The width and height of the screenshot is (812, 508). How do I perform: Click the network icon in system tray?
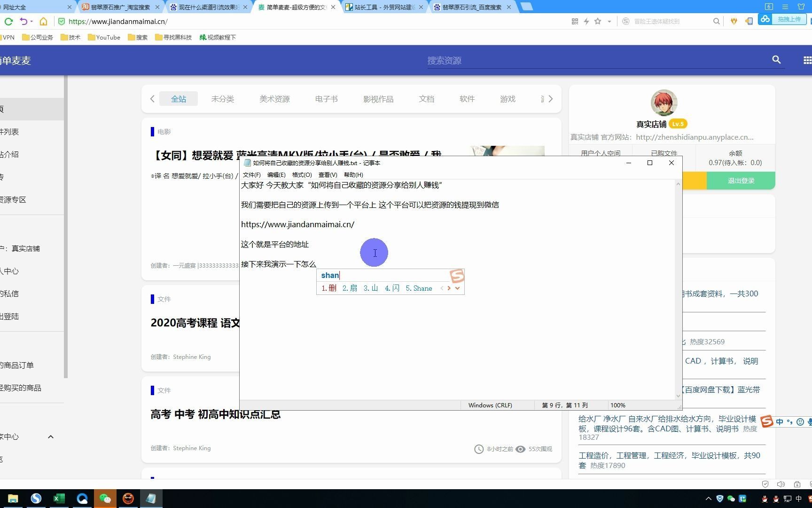787,499
